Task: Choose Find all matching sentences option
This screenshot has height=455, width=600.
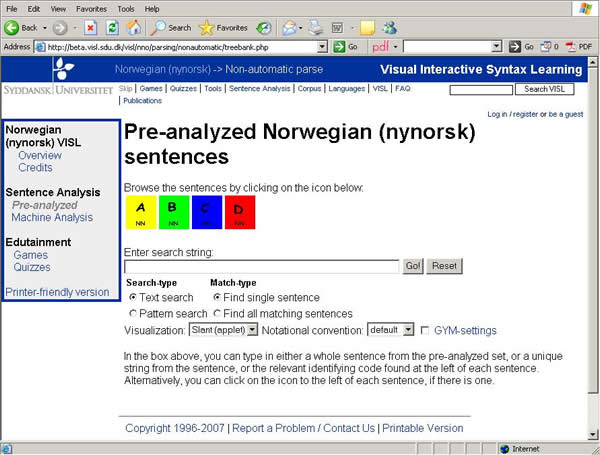Action: (x=217, y=314)
